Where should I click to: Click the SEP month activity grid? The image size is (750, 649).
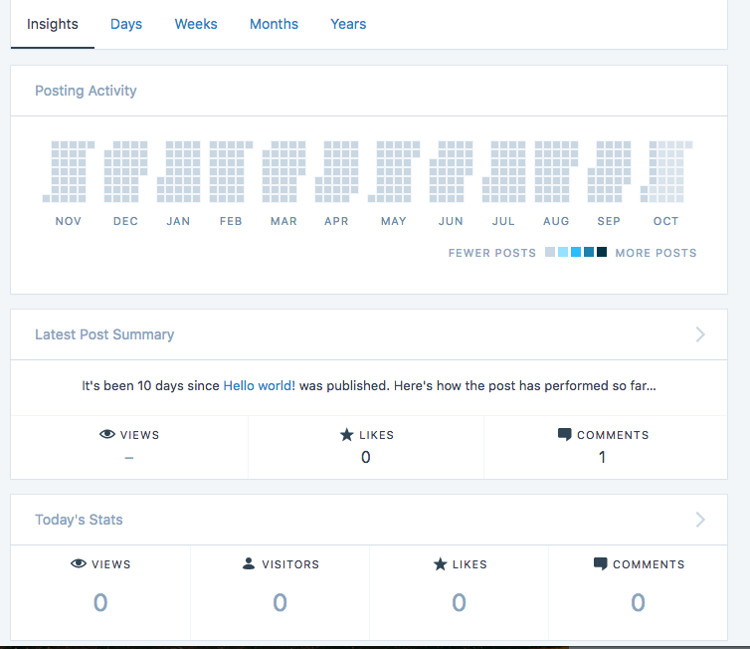[x=609, y=171]
